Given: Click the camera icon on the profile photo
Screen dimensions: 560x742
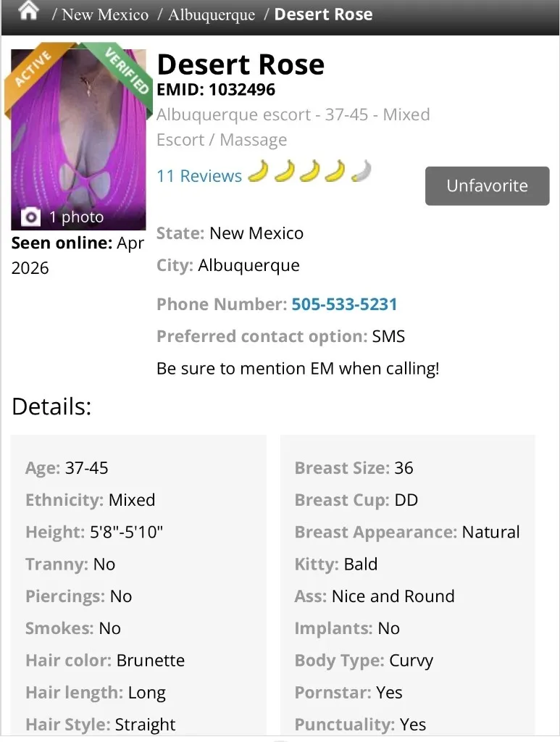Looking at the screenshot, I should click(31, 217).
